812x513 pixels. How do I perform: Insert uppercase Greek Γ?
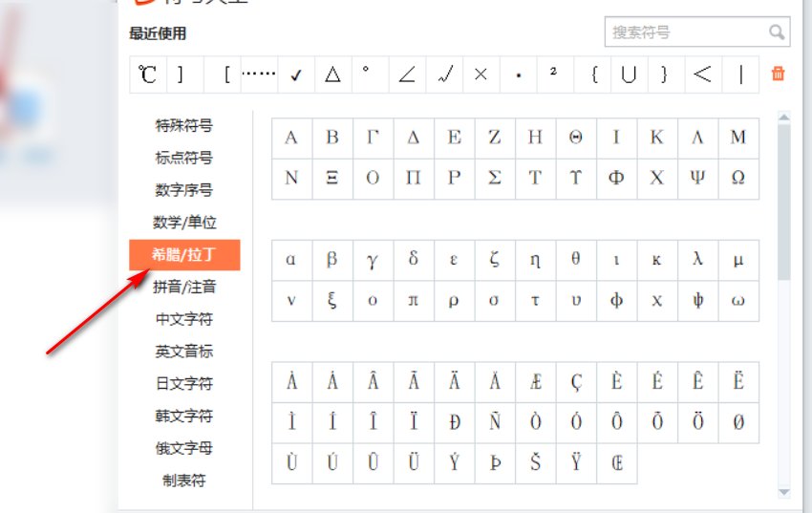tap(373, 138)
